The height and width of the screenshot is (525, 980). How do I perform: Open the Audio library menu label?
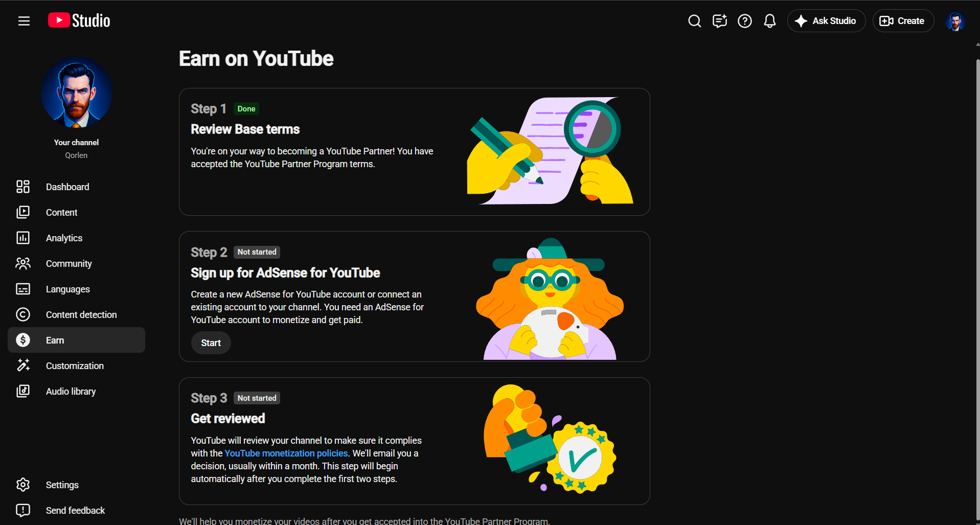pos(71,392)
